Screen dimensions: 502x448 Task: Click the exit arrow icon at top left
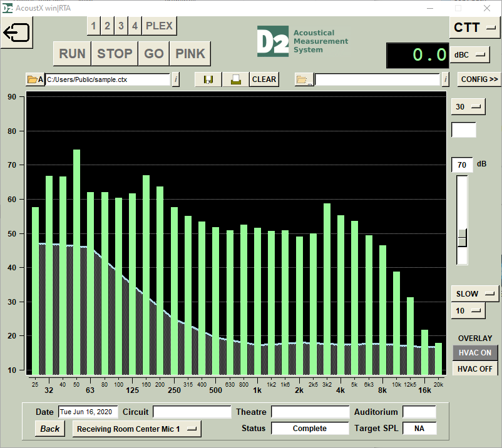click(x=17, y=33)
